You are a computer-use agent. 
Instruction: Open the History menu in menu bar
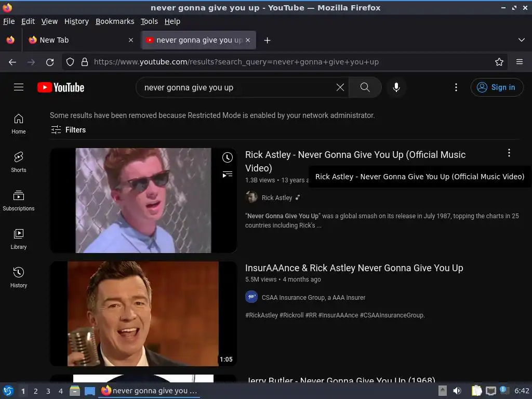[77, 21]
